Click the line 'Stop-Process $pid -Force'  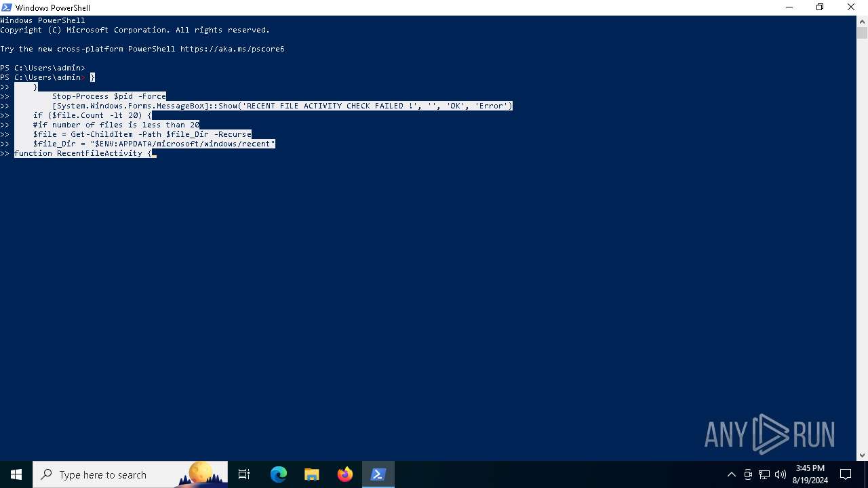coord(109,96)
